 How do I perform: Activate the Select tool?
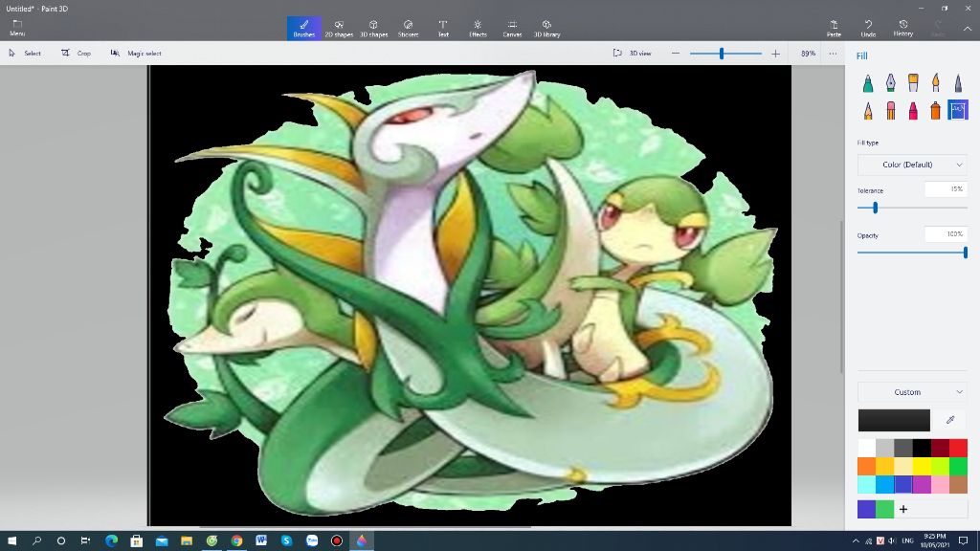(25, 54)
